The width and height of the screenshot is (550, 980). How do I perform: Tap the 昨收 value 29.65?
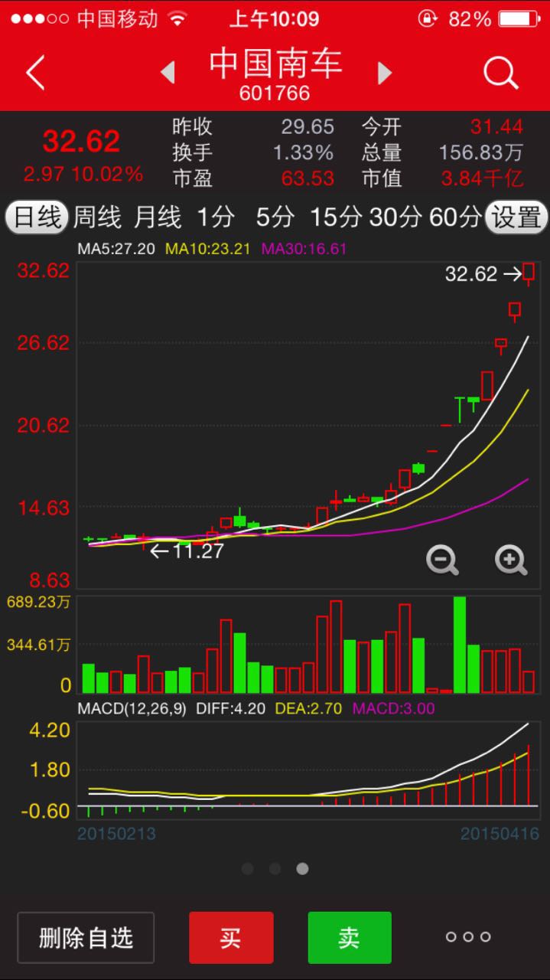click(308, 126)
